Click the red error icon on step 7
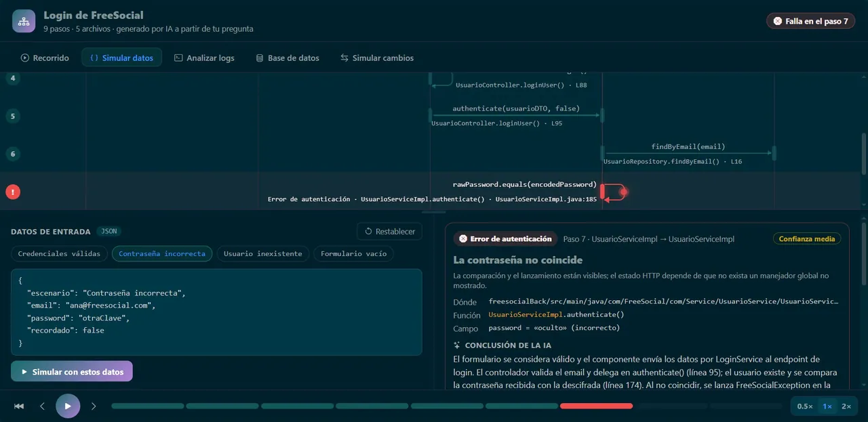Screen dimensions: 868x422 click(13, 192)
